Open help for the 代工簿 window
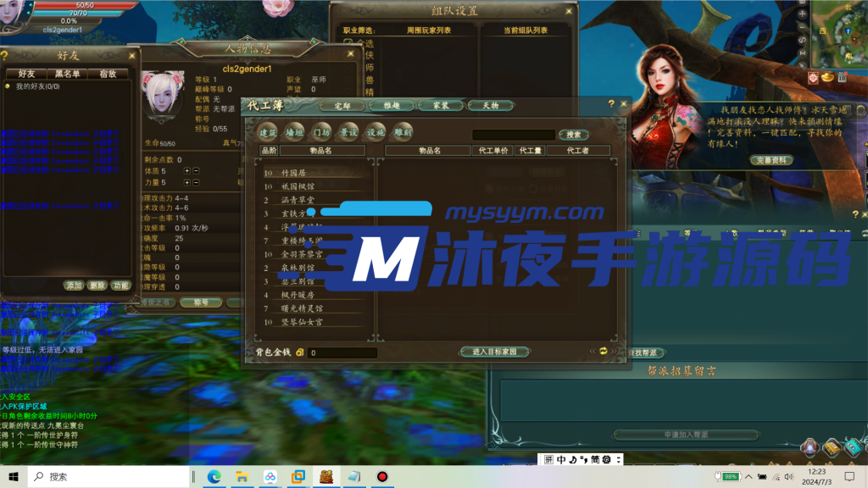868x488 pixels. 611,103
